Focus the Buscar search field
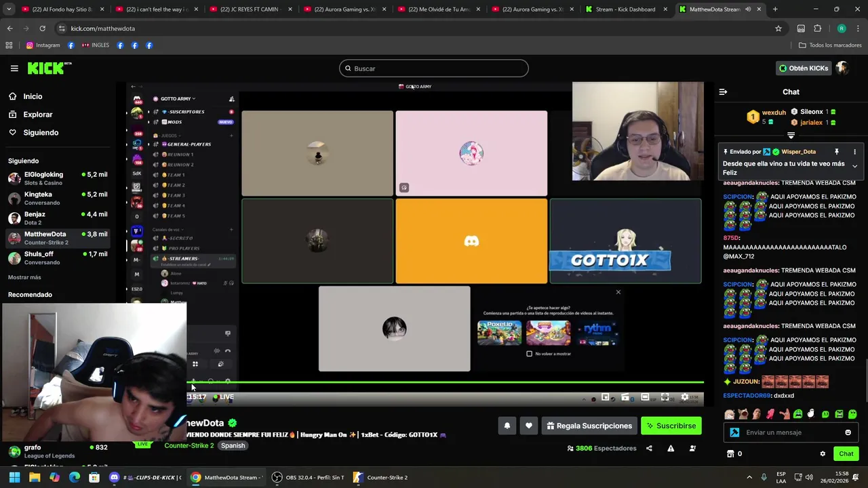The width and height of the screenshot is (868, 488). (434, 68)
